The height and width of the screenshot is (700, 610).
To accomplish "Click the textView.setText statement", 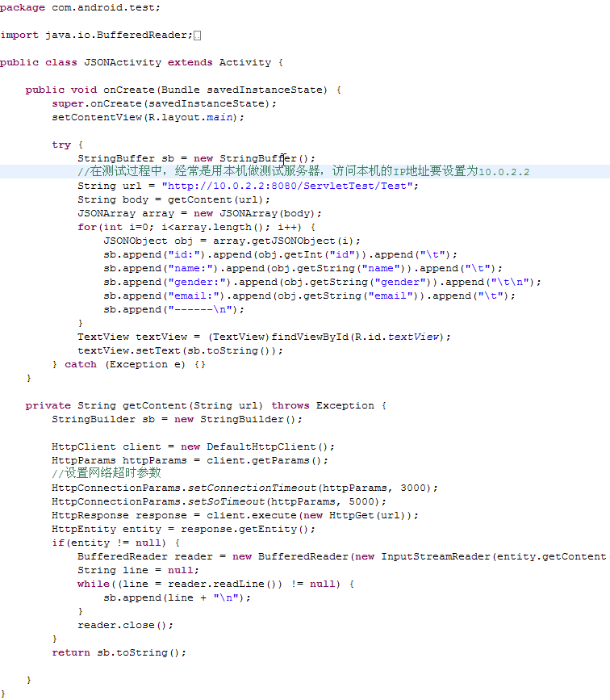I will (x=181, y=350).
